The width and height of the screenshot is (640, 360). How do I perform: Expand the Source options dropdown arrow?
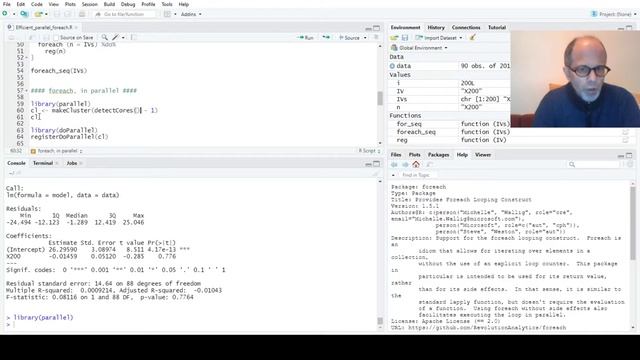[365, 38]
